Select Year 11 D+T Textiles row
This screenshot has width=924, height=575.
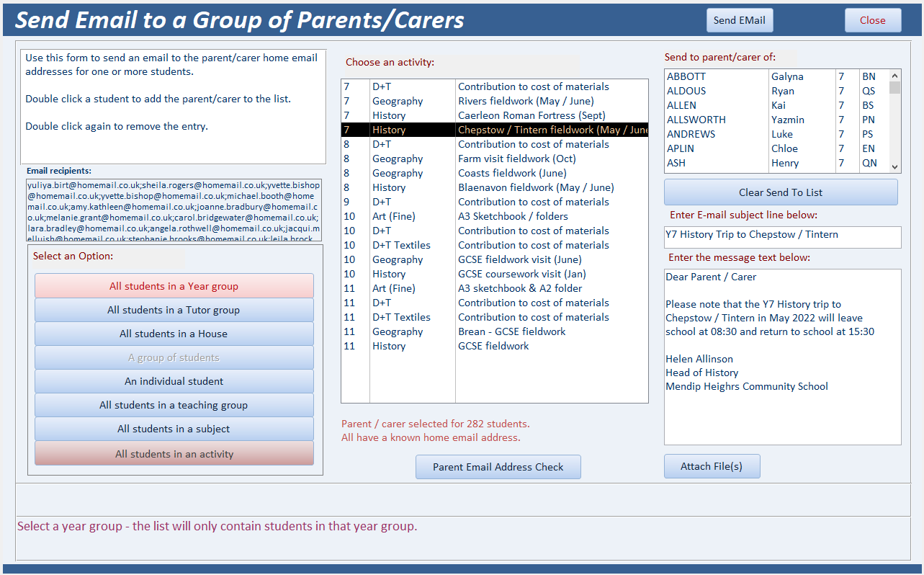[x=495, y=317]
